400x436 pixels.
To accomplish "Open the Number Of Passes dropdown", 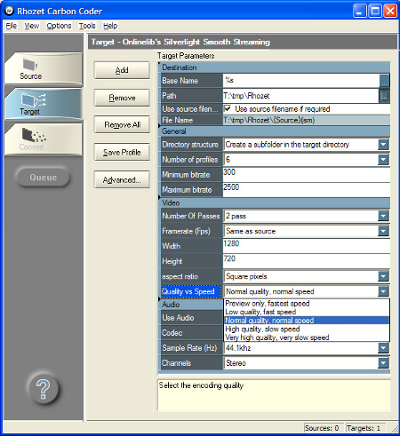I will 383,216.
